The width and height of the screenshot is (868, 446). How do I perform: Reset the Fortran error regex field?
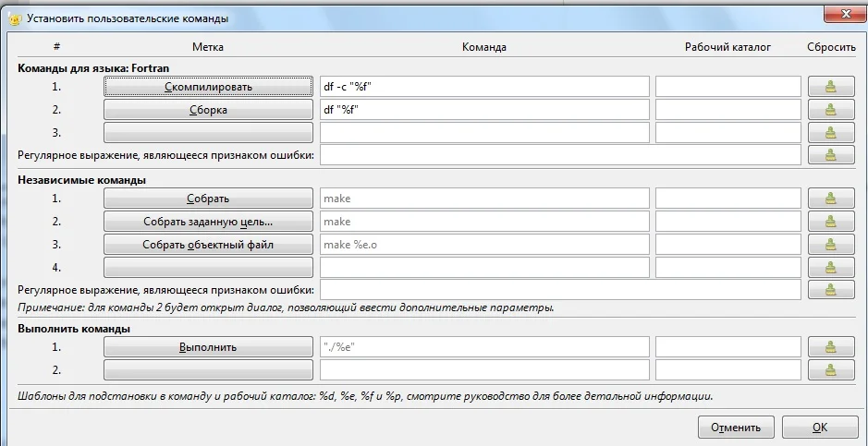coord(831,155)
